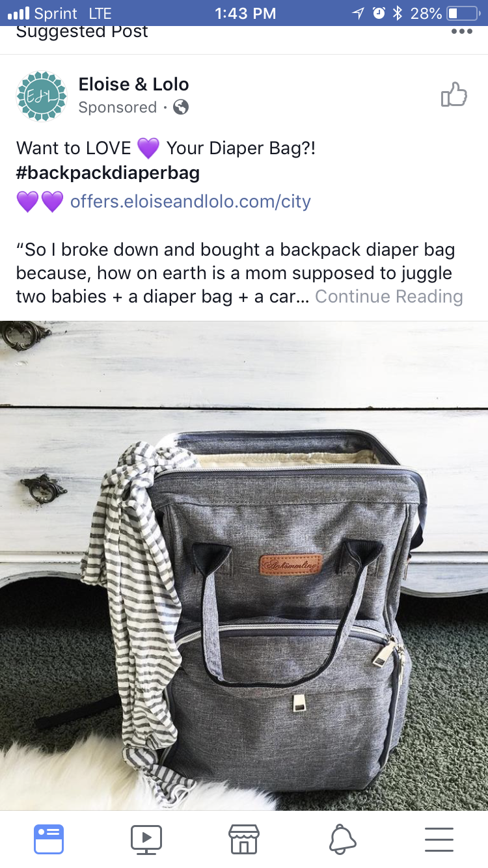Tap the Eloise & Lolo page name
Image resolution: width=488 pixels, height=868 pixels.
[x=133, y=84]
